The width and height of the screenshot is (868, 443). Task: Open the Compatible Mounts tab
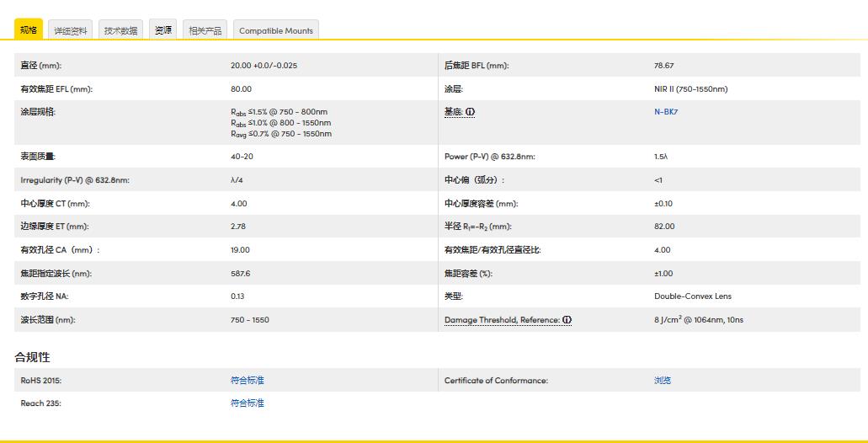[275, 30]
